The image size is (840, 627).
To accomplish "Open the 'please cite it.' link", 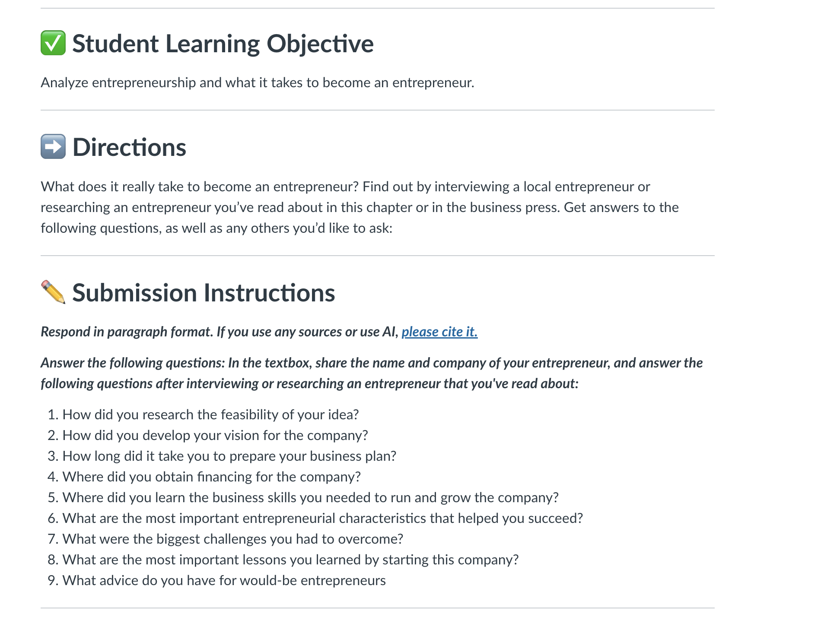I will (439, 332).
